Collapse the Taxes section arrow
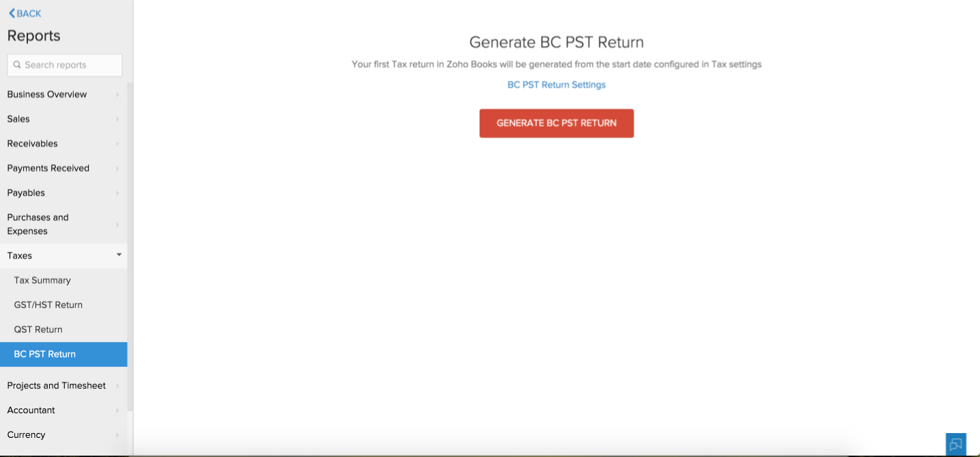 (x=119, y=255)
